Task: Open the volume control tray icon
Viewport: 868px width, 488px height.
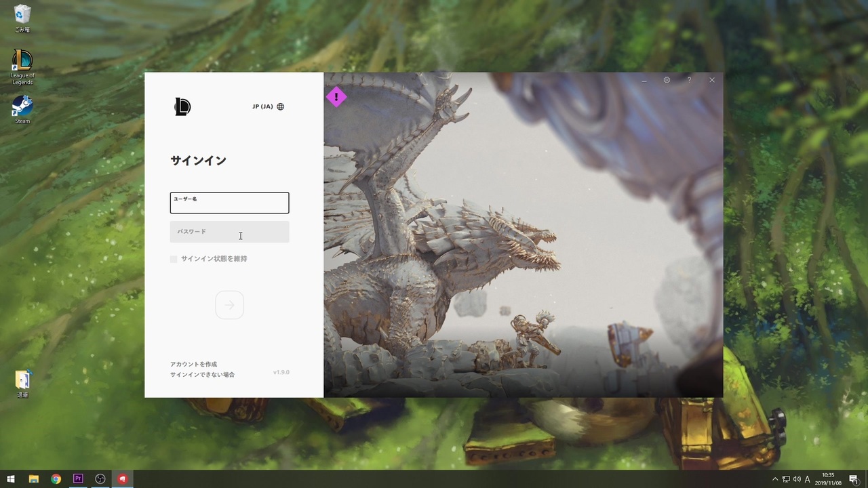Action: (x=797, y=479)
